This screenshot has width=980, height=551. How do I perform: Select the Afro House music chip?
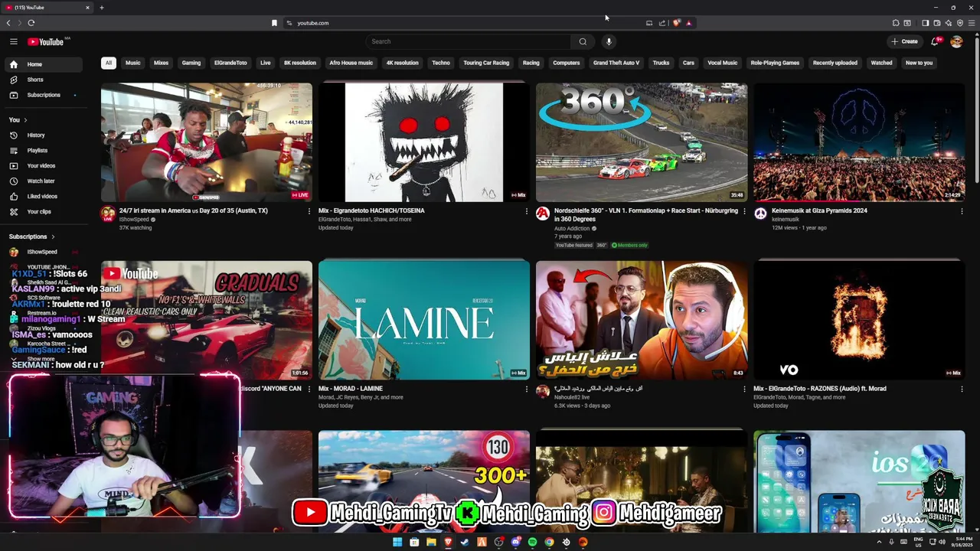(x=351, y=63)
